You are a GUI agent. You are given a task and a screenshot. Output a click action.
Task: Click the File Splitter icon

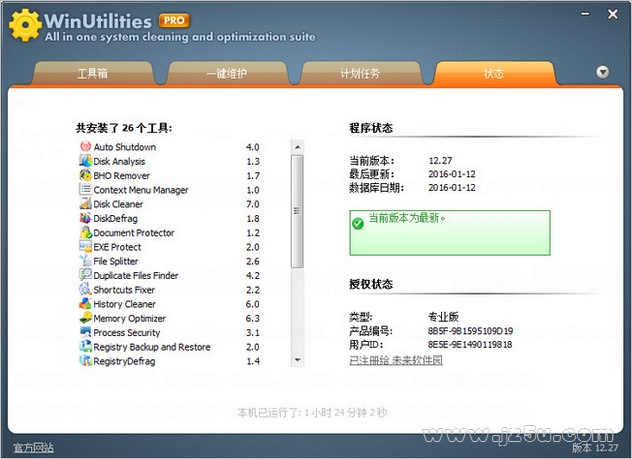tap(85, 261)
